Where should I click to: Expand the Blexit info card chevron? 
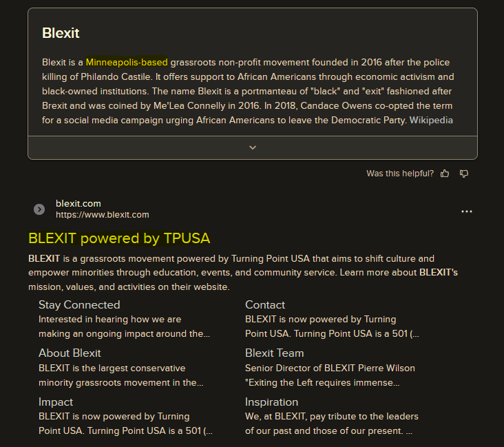coord(253,147)
